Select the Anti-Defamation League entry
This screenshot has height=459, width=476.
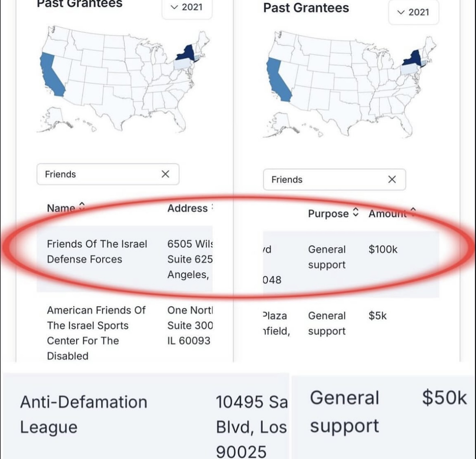pos(84,414)
